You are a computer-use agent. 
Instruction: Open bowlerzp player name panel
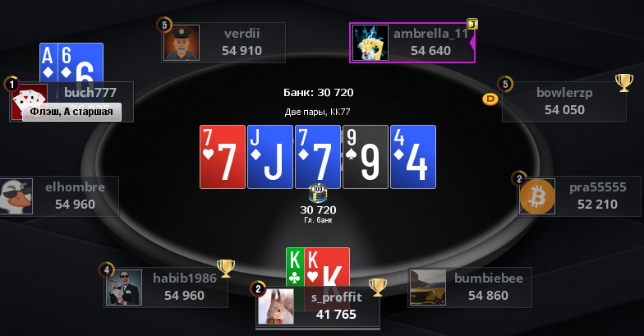point(564,102)
